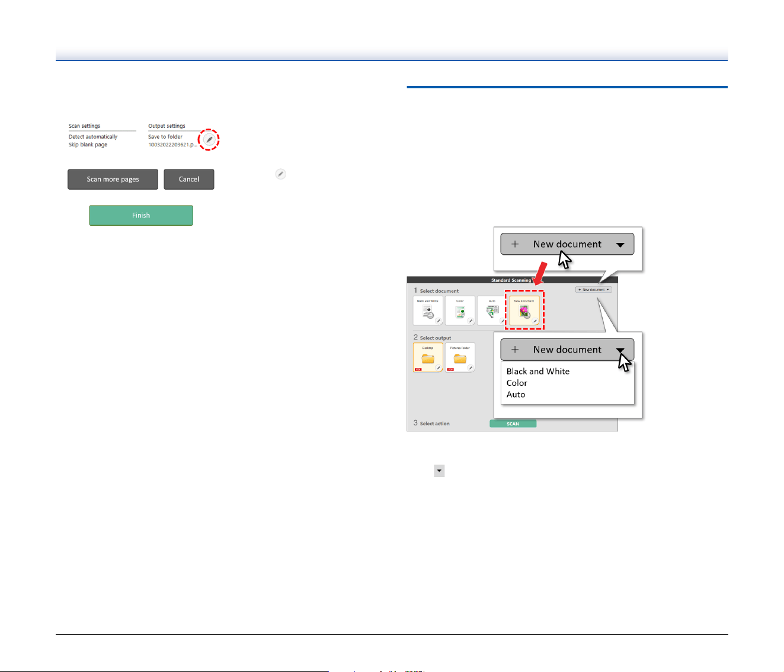Edit the Pictures Folder output via its pencil
This screenshot has width=784, height=672.
pos(471,368)
